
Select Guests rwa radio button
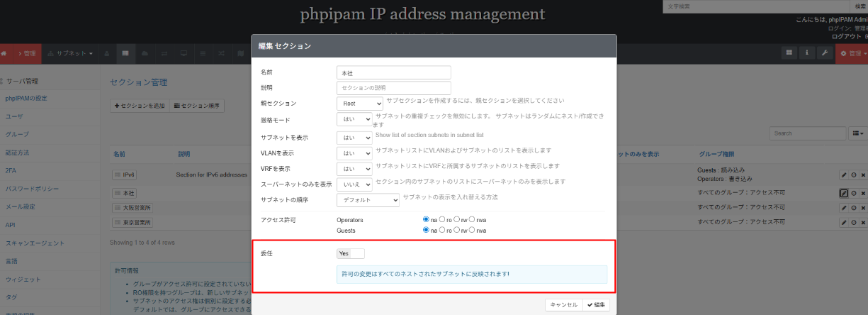(472, 230)
